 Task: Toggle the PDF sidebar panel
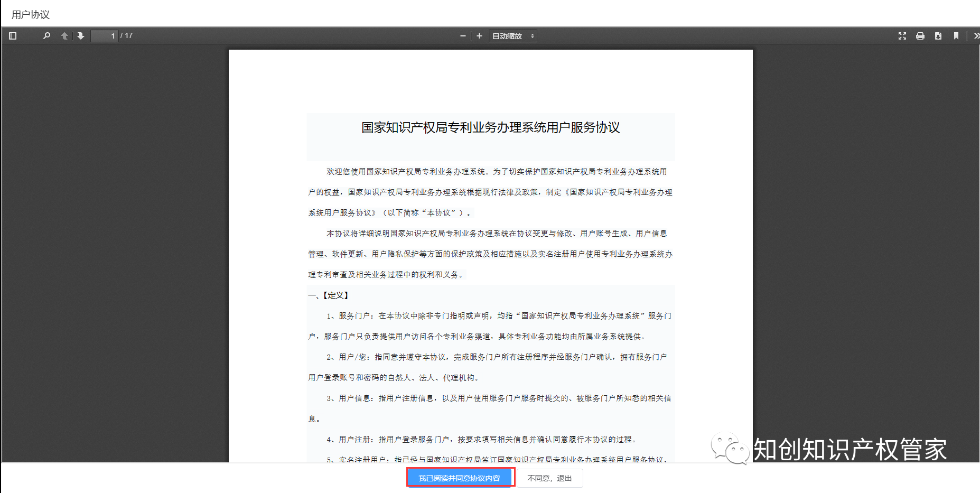coord(13,36)
